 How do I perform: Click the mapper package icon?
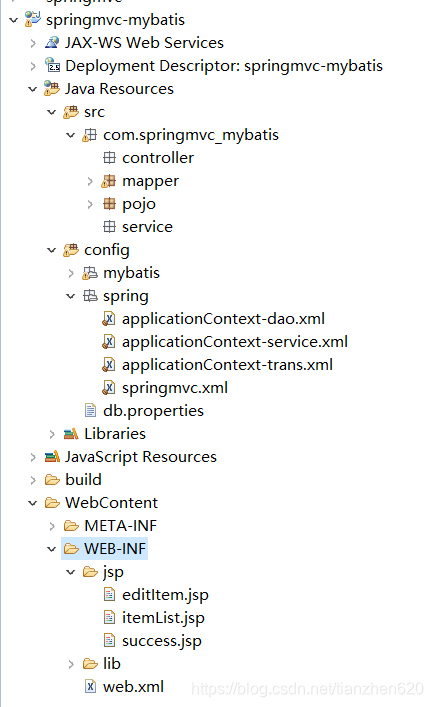(x=109, y=181)
